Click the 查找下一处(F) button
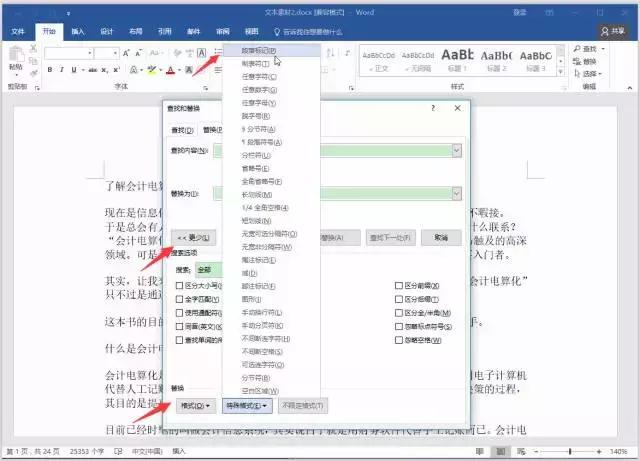 (x=390, y=238)
